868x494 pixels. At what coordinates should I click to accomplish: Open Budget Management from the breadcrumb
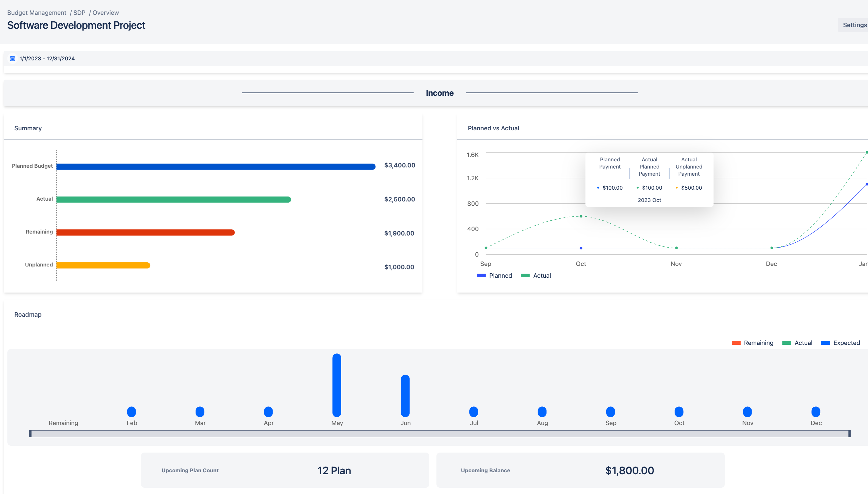point(36,13)
